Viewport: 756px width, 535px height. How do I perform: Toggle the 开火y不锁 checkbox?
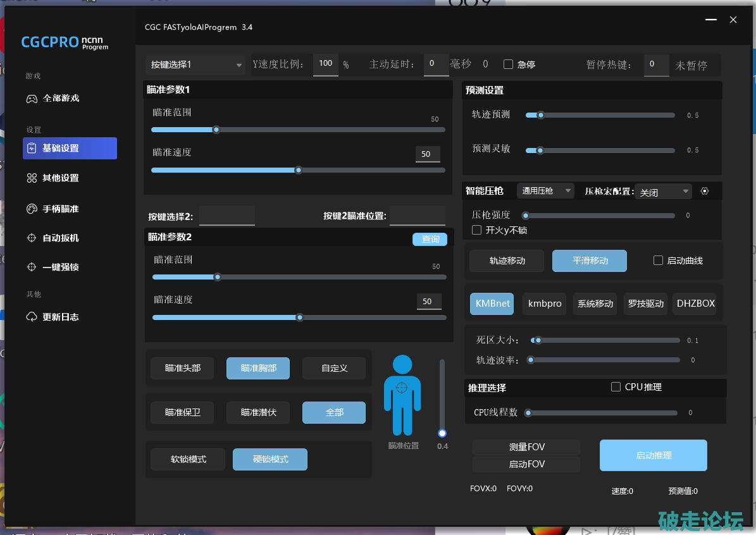(x=477, y=230)
